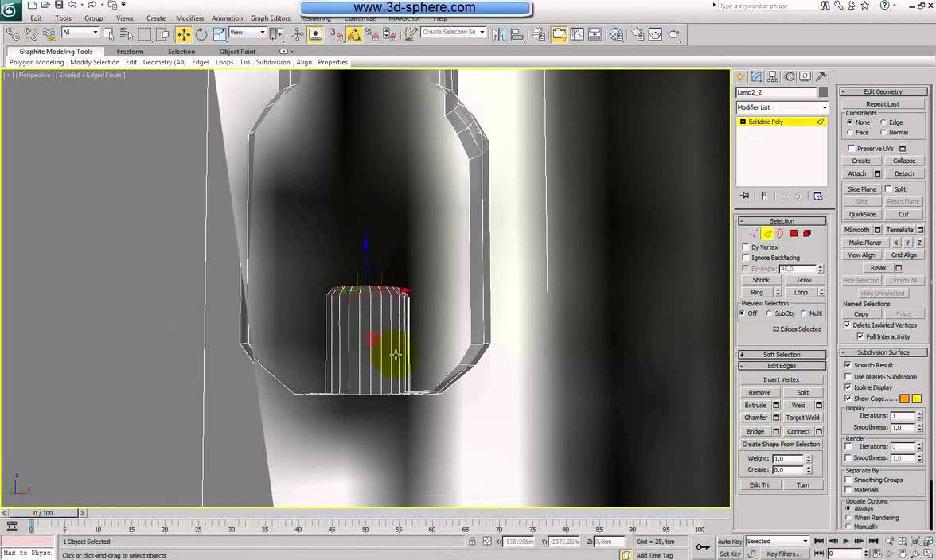936x560 pixels.
Task: Enable the Ignore Backfacing checkbox
Action: [746, 258]
